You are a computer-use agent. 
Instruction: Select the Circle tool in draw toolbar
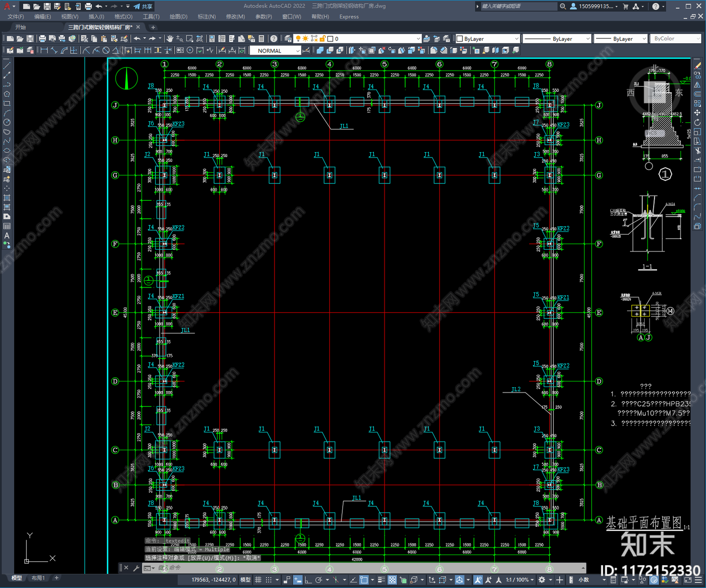(7, 123)
